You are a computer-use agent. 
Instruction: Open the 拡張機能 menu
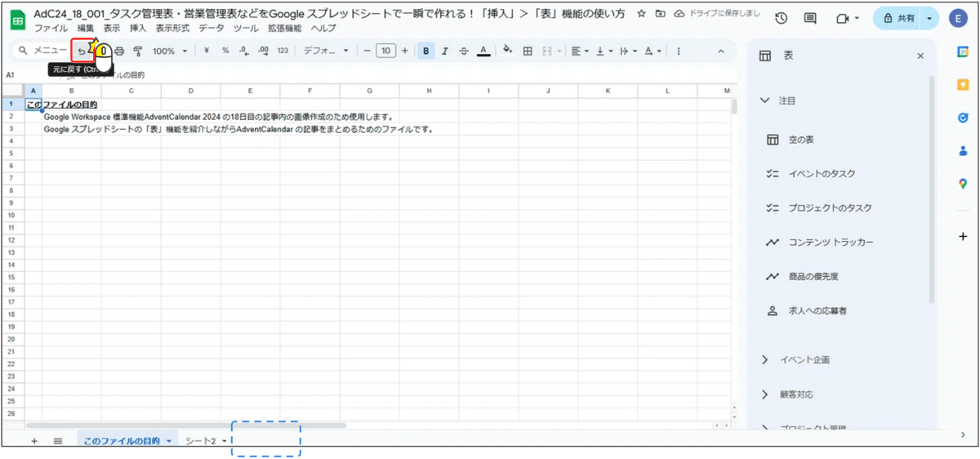coord(283,28)
